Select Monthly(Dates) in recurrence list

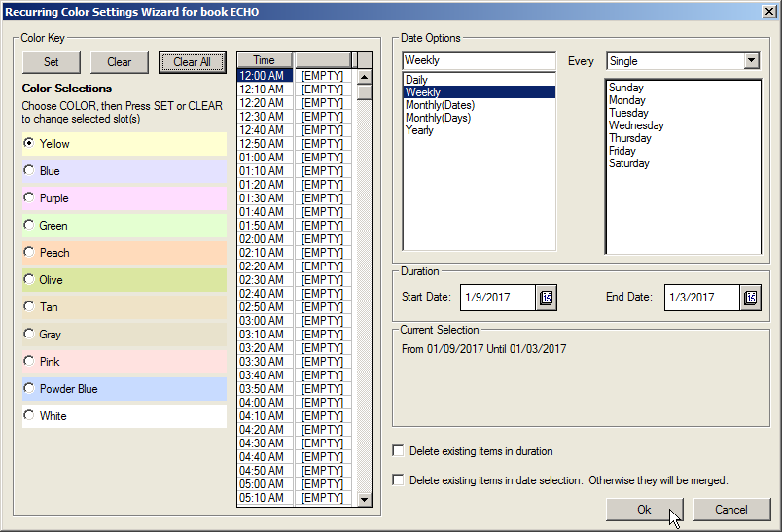(x=440, y=105)
